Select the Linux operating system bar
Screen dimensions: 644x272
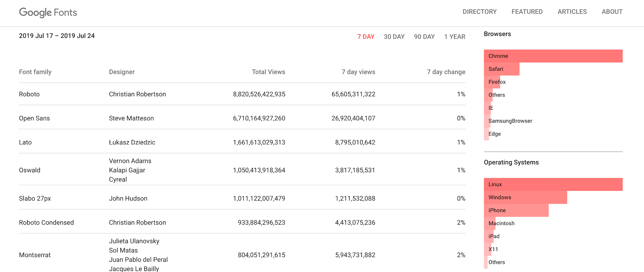[553, 184]
